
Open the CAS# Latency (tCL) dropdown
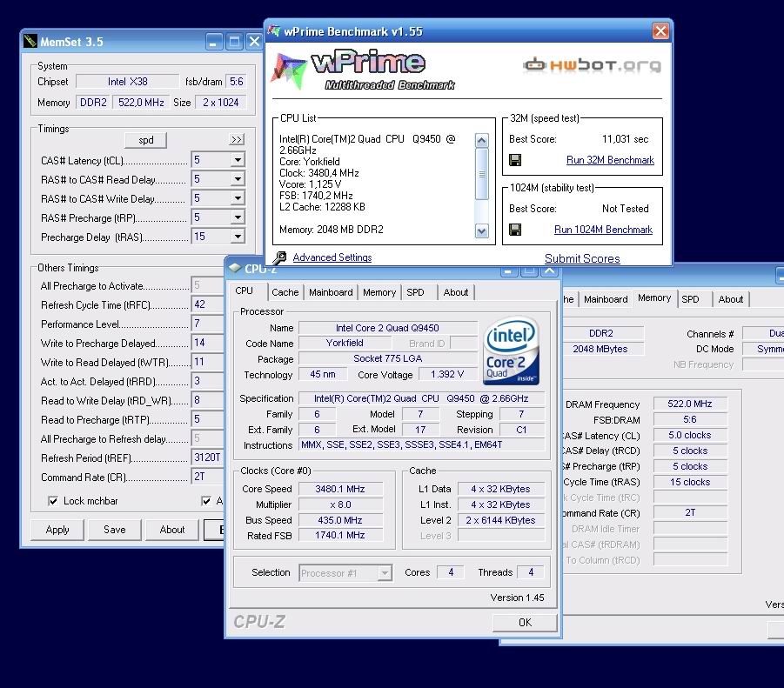(x=238, y=160)
